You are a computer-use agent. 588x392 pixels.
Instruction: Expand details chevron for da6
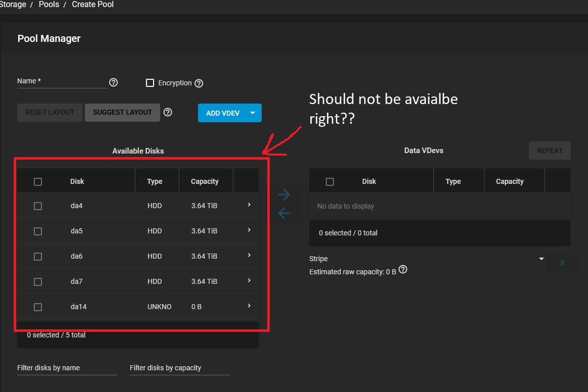(x=249, y=255)
